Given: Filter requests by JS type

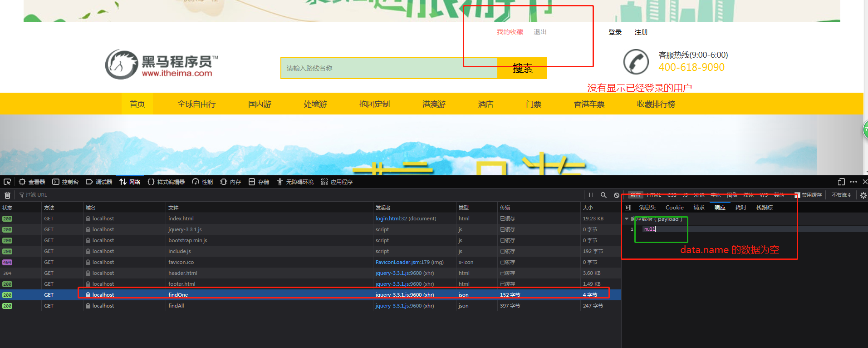Looking at the screenshot, I should (685, 195).
